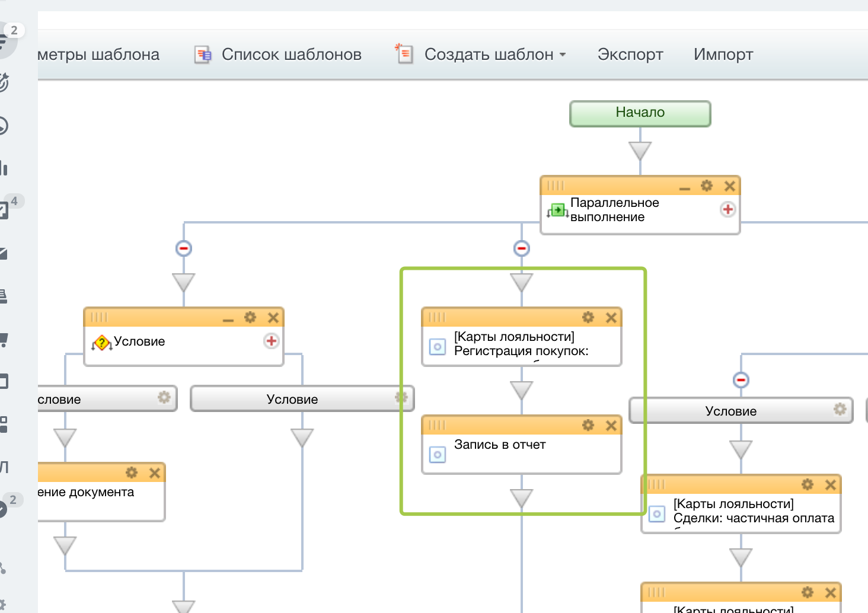Image resolution: width=868 pixels, height=613 pixels.
Task: Click insertion arrow below Начало
Action: click(640, 151)
